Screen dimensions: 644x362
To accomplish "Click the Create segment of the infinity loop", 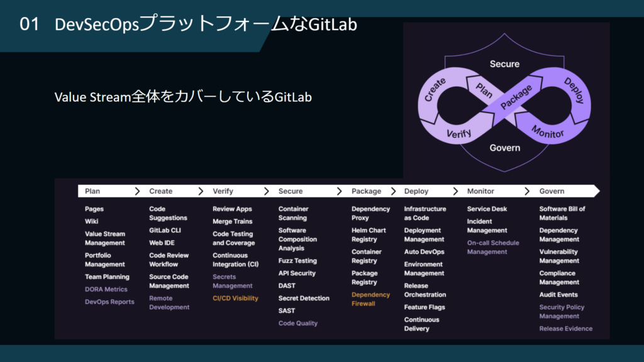I will pos(435,89).
